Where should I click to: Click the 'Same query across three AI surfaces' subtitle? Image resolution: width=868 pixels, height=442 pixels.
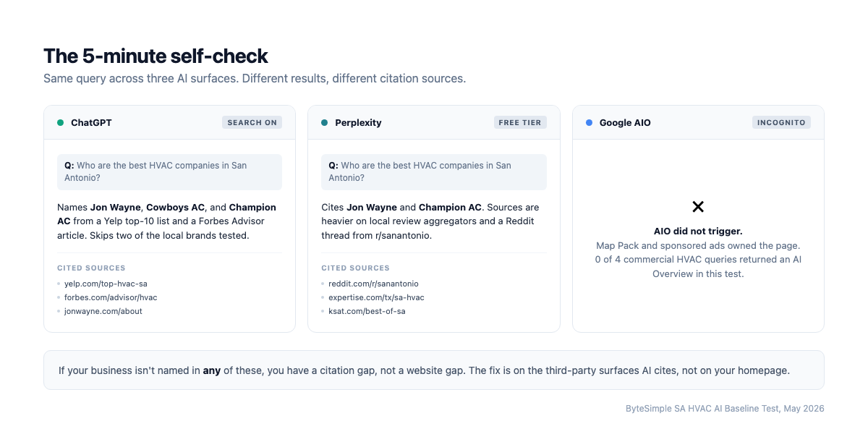pos(255,78)
